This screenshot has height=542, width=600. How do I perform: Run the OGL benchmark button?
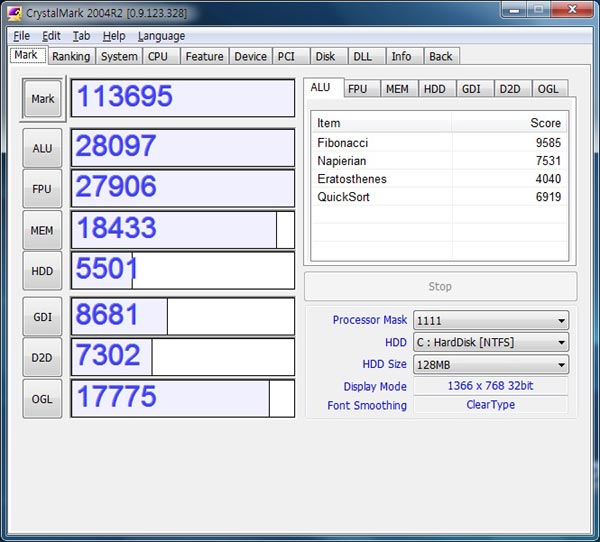(x=42, y=399)
